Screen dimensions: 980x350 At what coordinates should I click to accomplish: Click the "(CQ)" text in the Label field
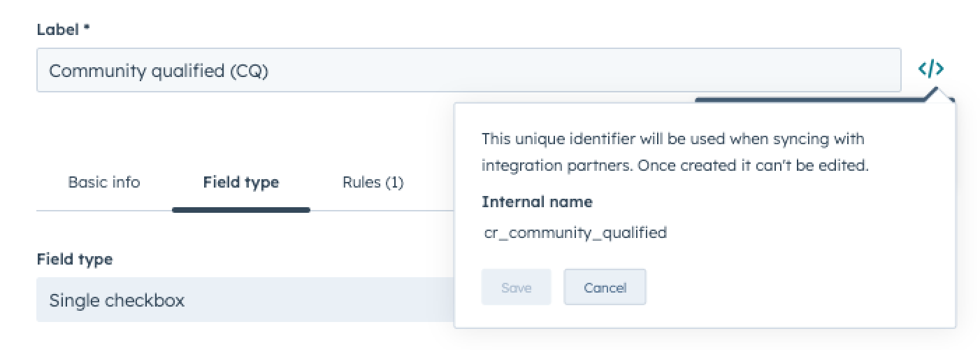pos(249,71)
